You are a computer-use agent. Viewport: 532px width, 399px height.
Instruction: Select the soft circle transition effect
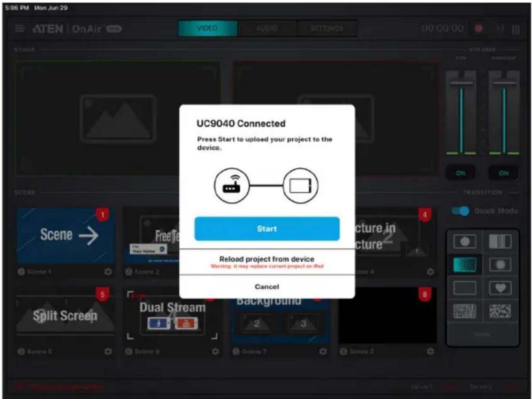click(500, 265)
